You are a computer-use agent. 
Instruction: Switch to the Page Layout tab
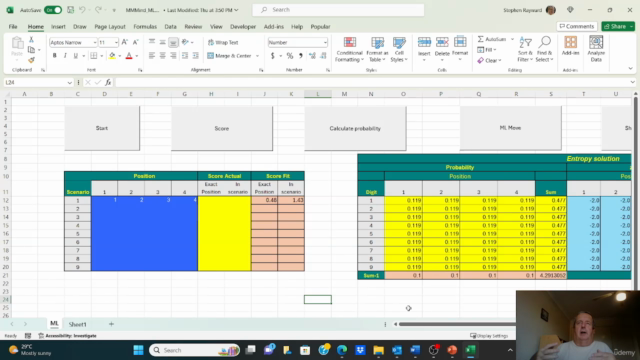coord(110,27)
